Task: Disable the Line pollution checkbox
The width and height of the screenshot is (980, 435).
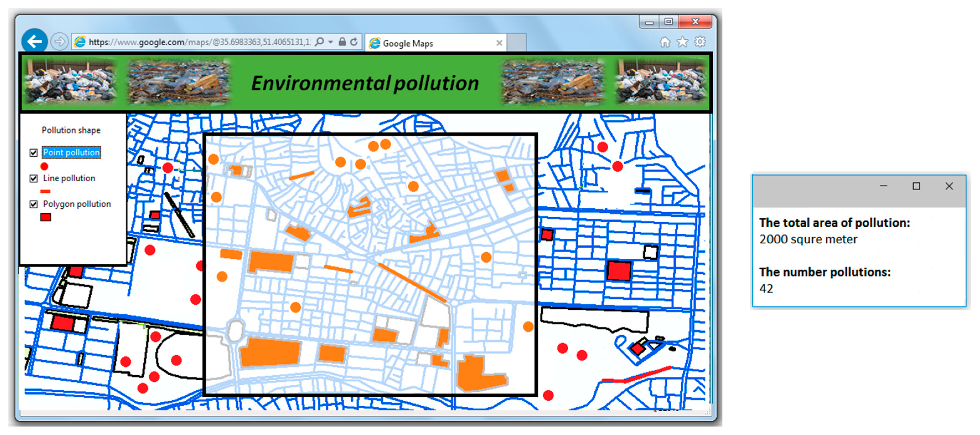Action: (x=33, y=178)
